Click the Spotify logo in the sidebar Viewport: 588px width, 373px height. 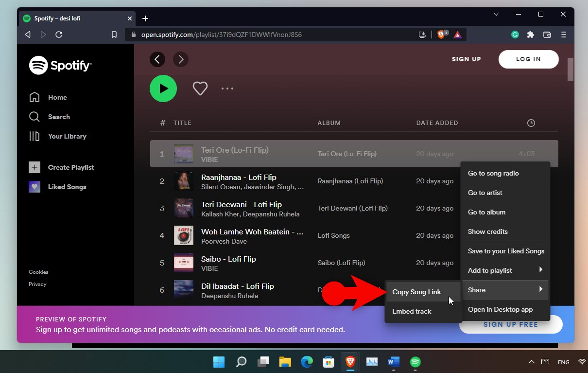point(60,65)
